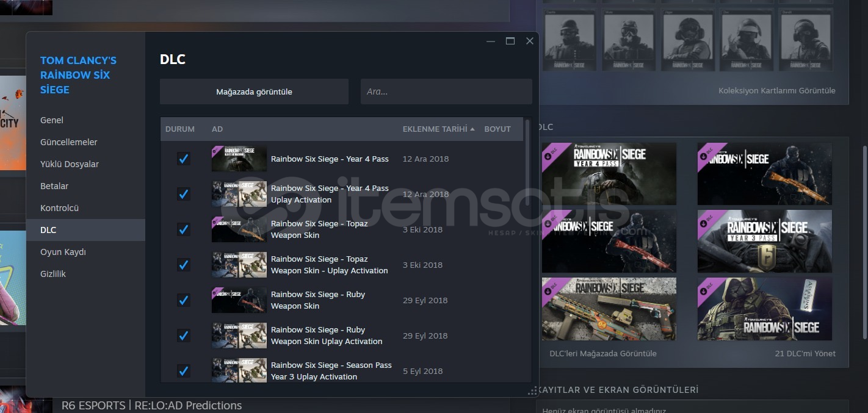Click the 5 Eyl 2018 date
This screenshot has height=413, width=868.
423,371
